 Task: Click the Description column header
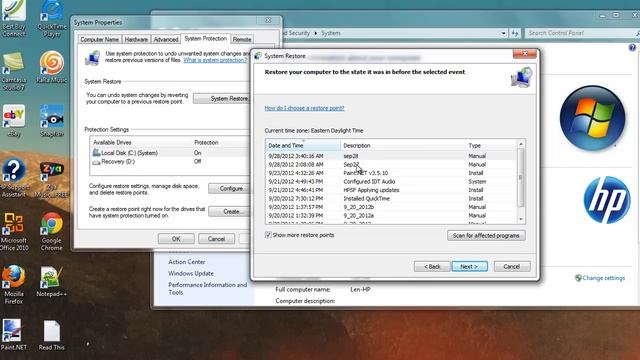(x=403, y=145)
